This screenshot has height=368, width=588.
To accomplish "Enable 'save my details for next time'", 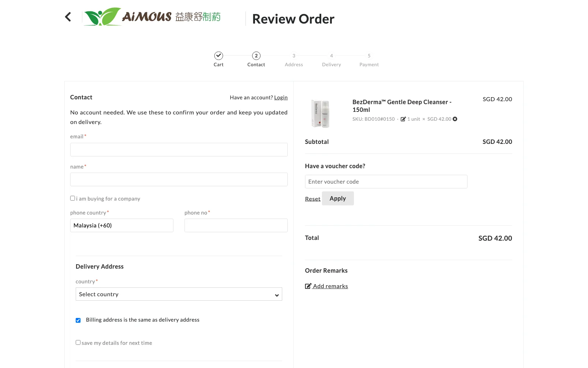I will (78, 342).
